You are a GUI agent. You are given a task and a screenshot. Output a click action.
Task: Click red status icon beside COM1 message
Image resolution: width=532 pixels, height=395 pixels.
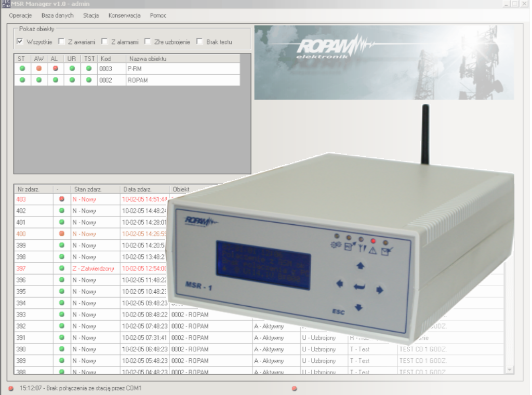(11, 389)
